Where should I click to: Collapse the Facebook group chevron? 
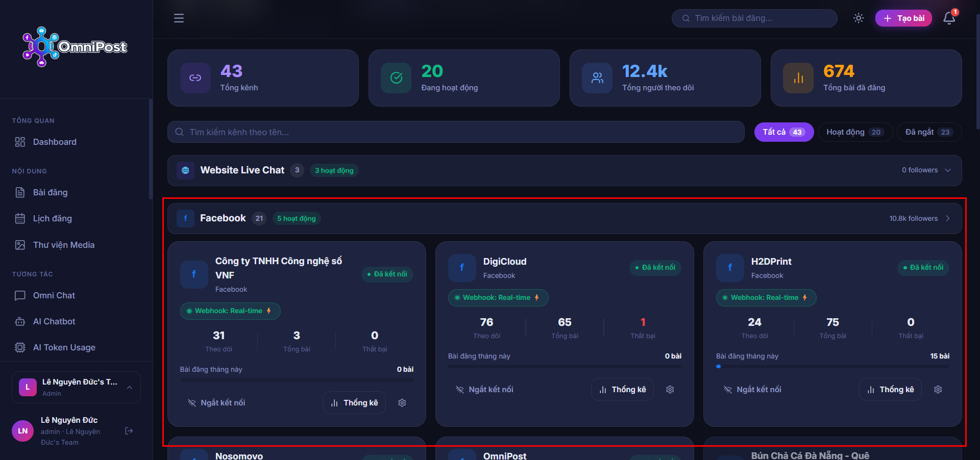(948, 218)
